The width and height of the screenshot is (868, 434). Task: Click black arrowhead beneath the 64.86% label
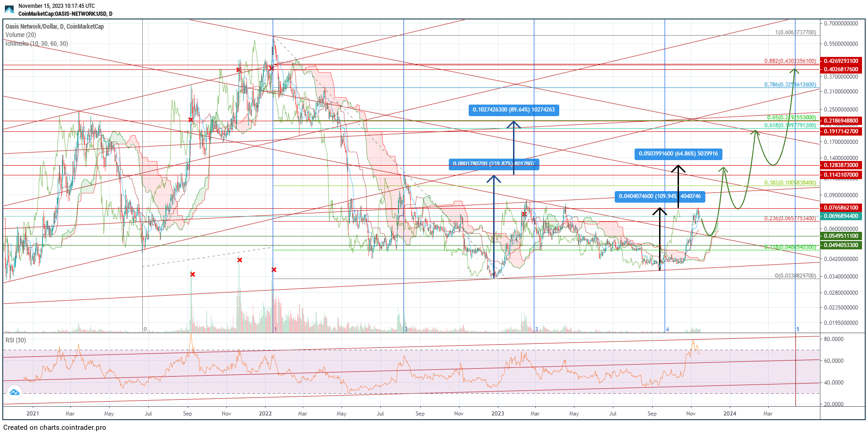(678, 168)
